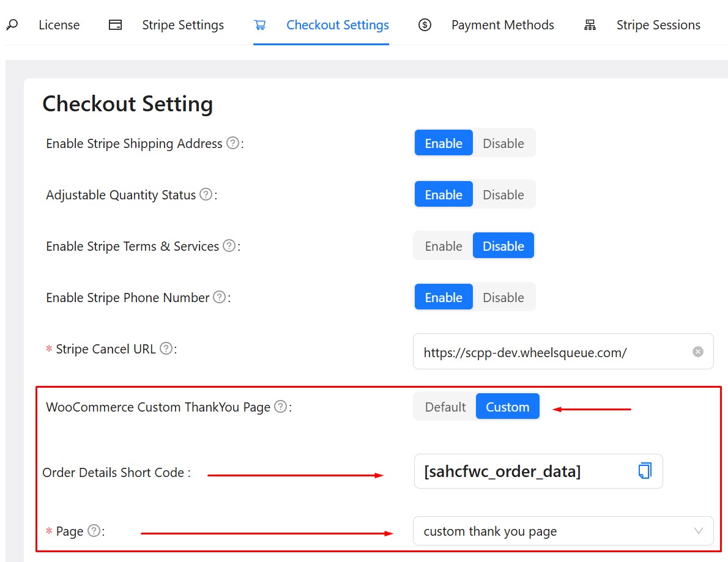Set Adjustable Quantity Status to Disable

[503, 194]
